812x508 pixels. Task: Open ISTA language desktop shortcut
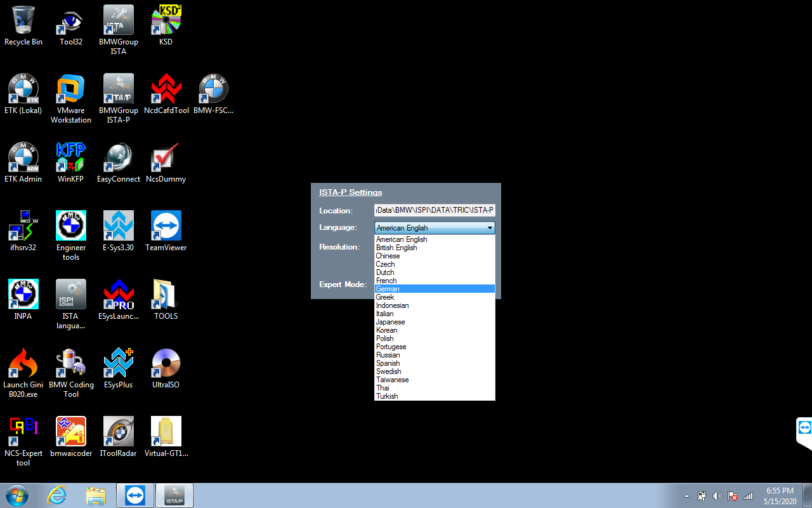pyautogui.click(x=71, y=304)
